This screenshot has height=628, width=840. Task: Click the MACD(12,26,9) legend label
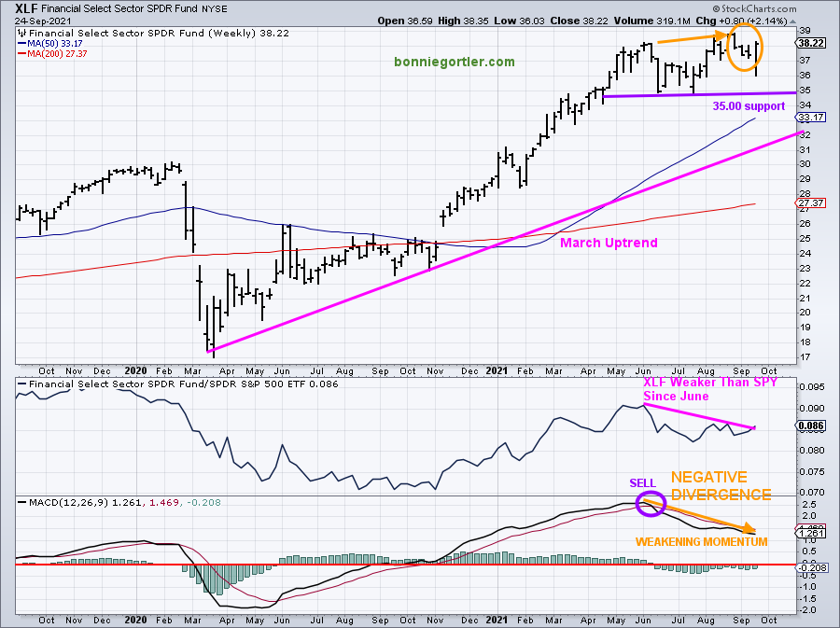pos(68,503)
